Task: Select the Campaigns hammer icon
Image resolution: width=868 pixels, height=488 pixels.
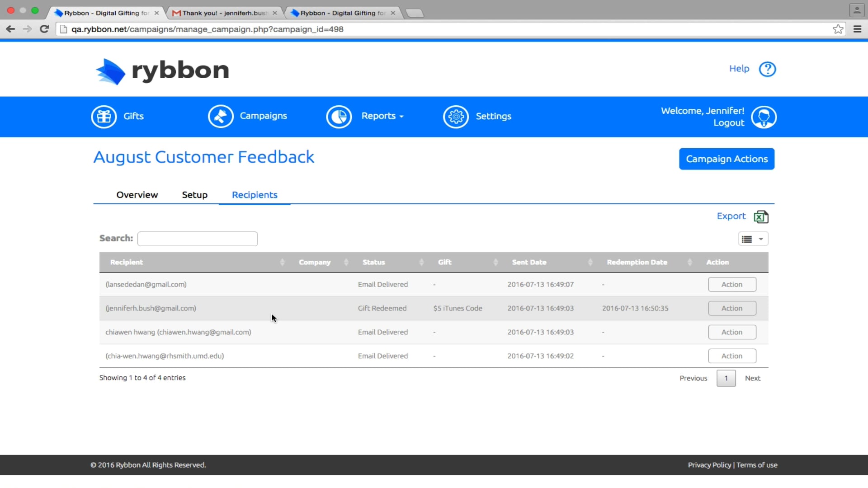Action: 220,116
